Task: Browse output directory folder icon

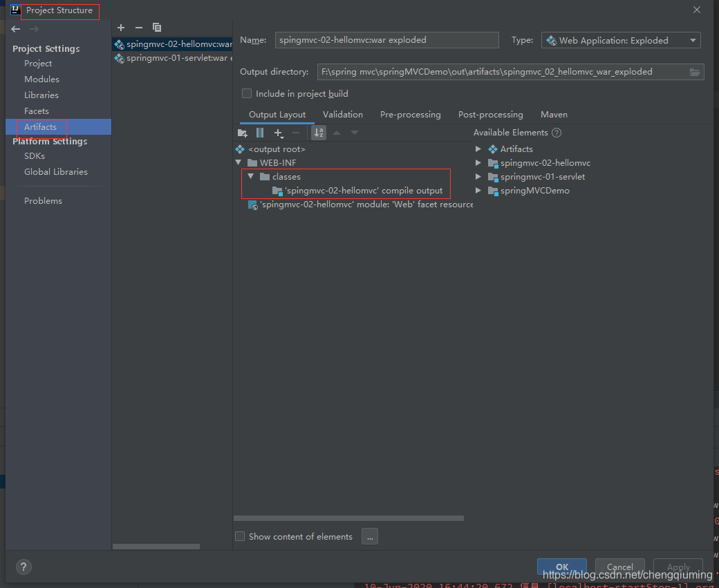Action: [695, 72]
